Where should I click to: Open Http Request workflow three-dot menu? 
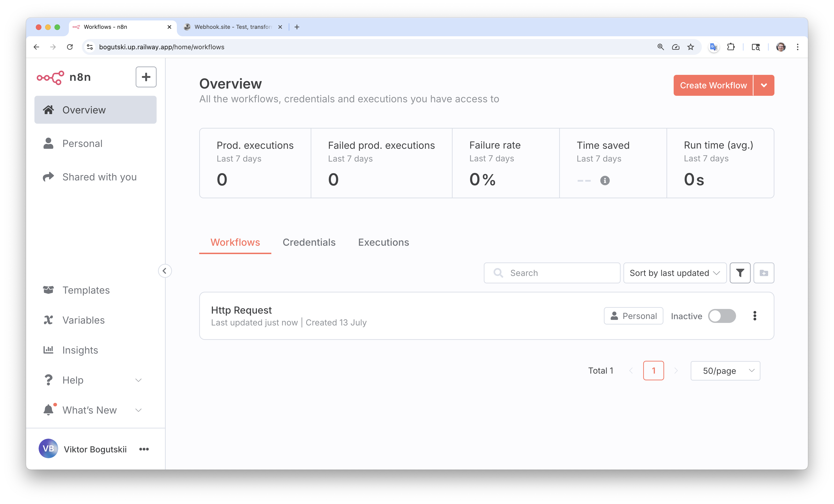(754, 316)
